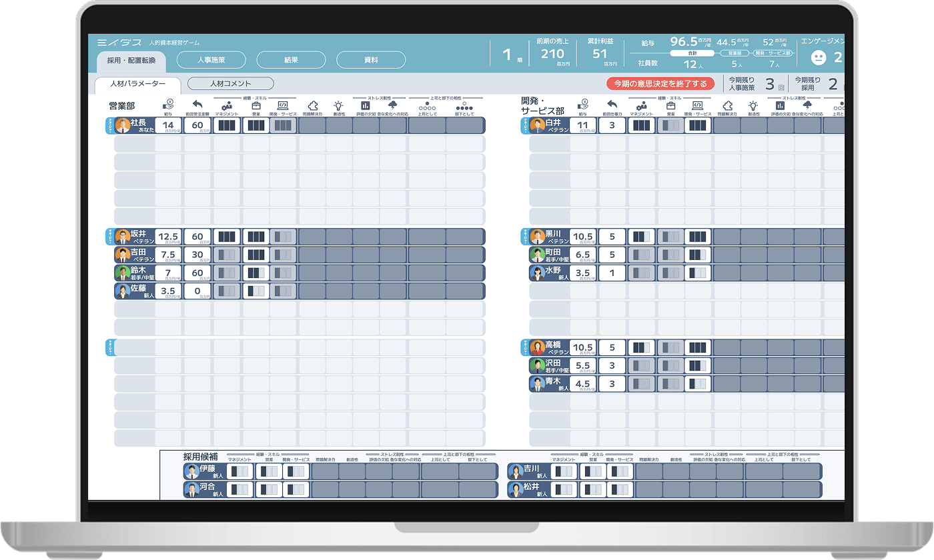Image resolution: width=934 pixels, height=560 pixels.
Task: Click the 開発・サービス laptop icon in 開発・サービス部 header
Action: [x=697, y=105]
